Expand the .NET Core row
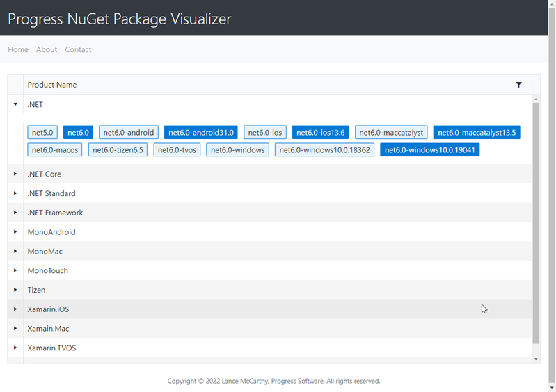This screenshot has height=392, width=556. (15, 174)
